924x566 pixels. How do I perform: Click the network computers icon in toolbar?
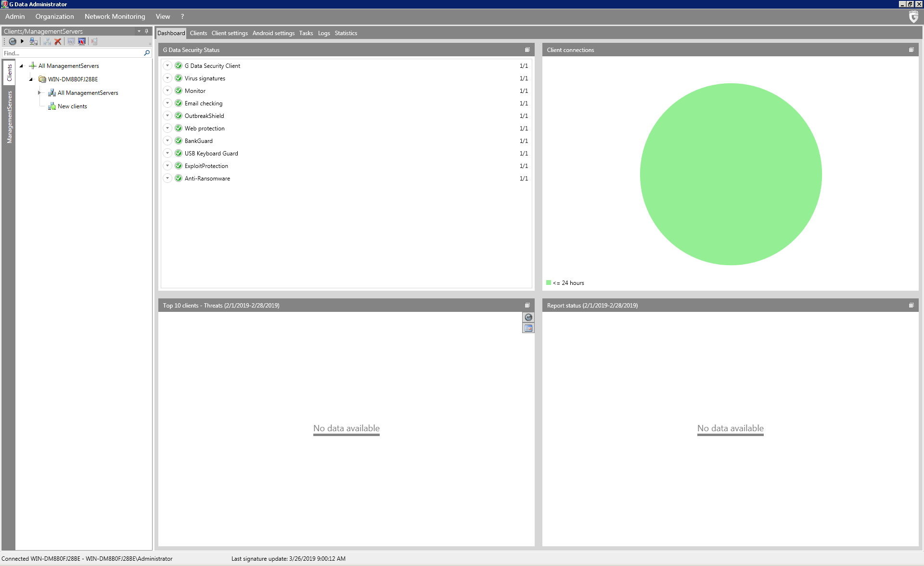click(33, 42)
